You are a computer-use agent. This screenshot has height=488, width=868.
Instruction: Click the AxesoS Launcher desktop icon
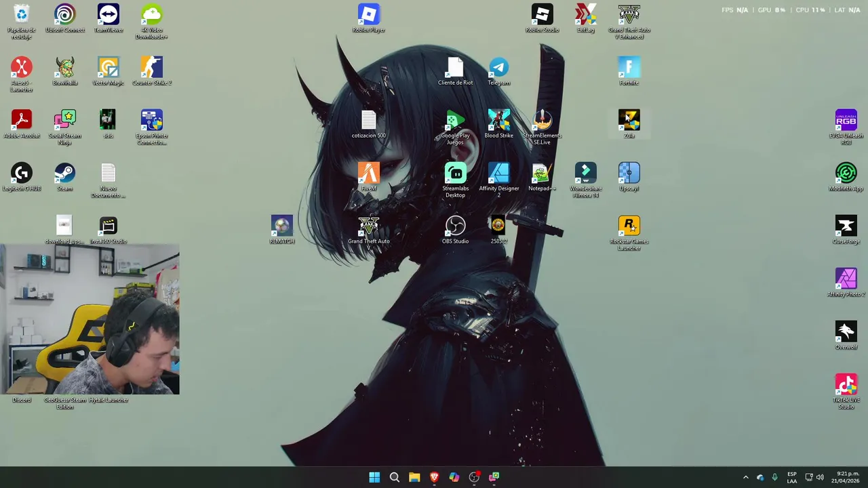(x=22, y=75)
